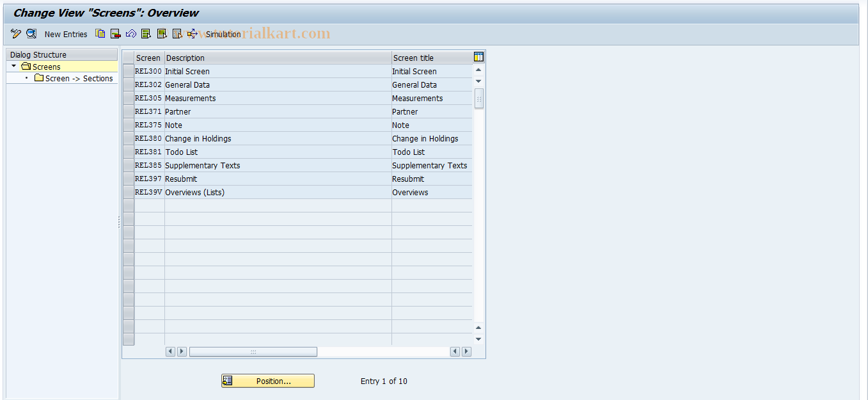This screenshot has height=400, width=868.
Task: Click the Measurements description cell
Action: (x=278, y=98)
